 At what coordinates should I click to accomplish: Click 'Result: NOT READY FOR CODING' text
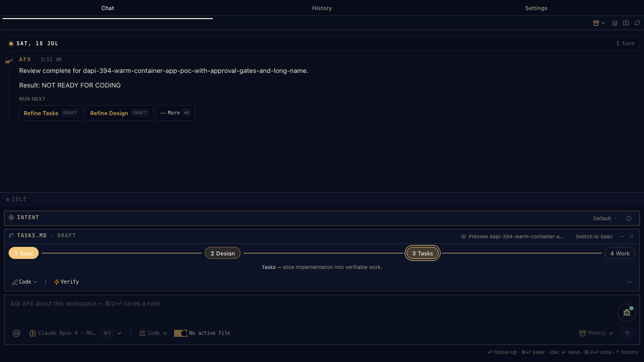(x=70, y=85)
